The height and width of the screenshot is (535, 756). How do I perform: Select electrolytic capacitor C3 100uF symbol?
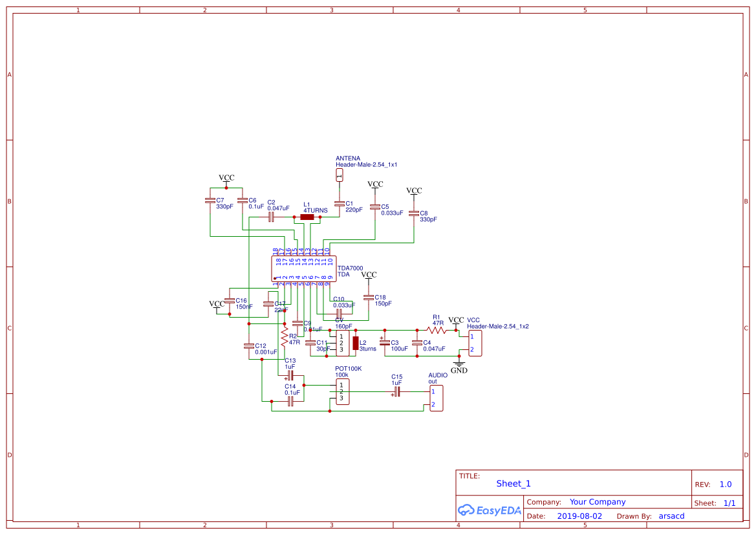coord(385,342)
